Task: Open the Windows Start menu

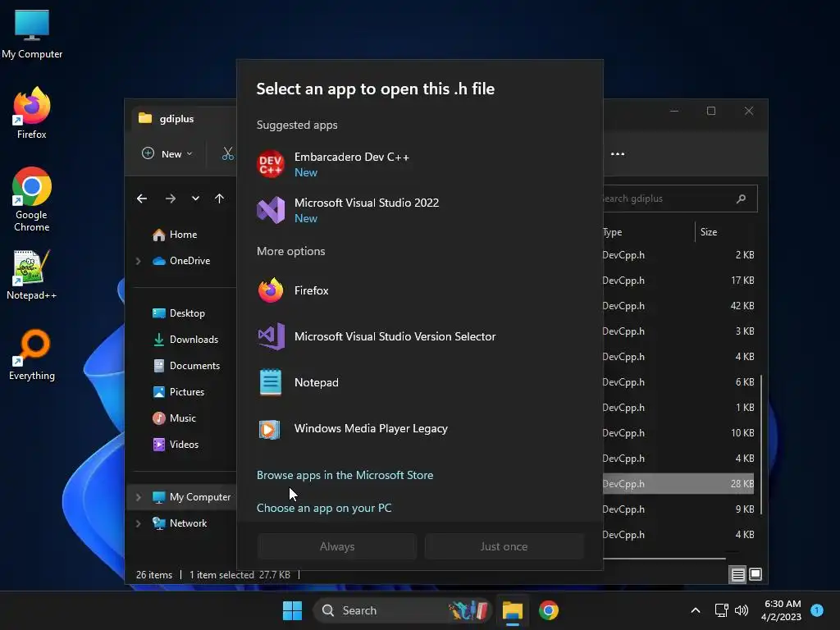Action: 293,610
